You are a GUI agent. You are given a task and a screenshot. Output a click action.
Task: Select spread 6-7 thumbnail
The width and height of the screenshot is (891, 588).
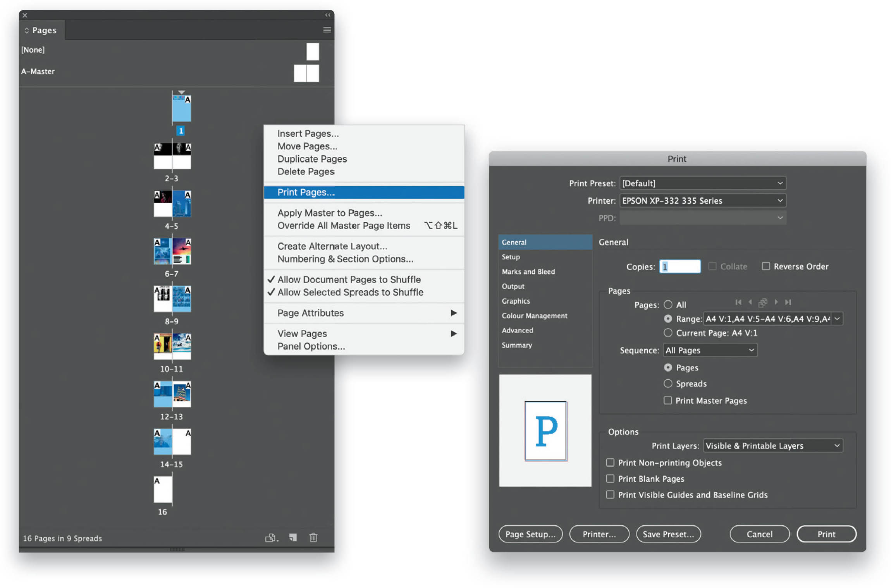click(x=172, y=251)
